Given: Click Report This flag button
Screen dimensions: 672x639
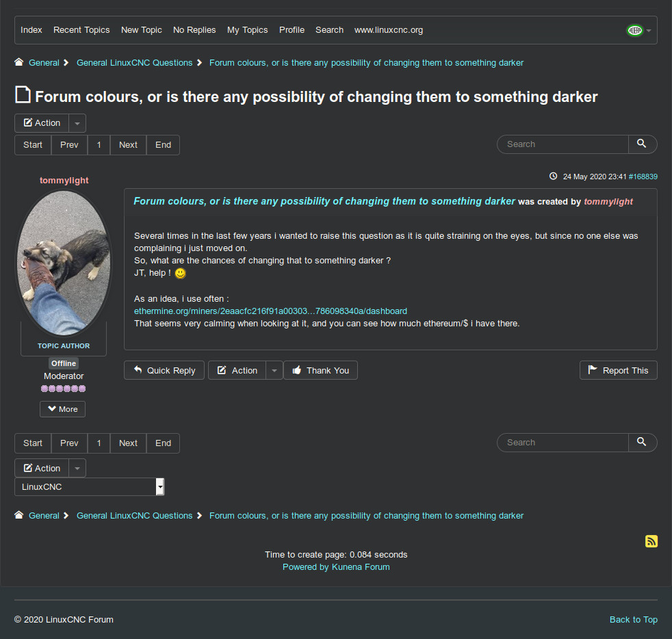Looking at the screenshot, I should point(618,370).
